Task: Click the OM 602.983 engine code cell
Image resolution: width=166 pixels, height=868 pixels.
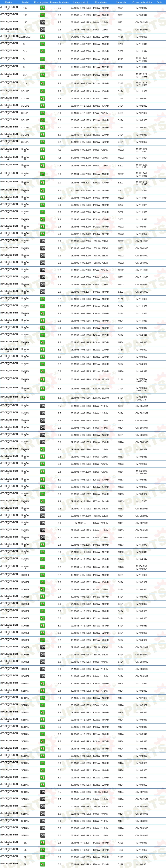Action: (x=142, y=523)
